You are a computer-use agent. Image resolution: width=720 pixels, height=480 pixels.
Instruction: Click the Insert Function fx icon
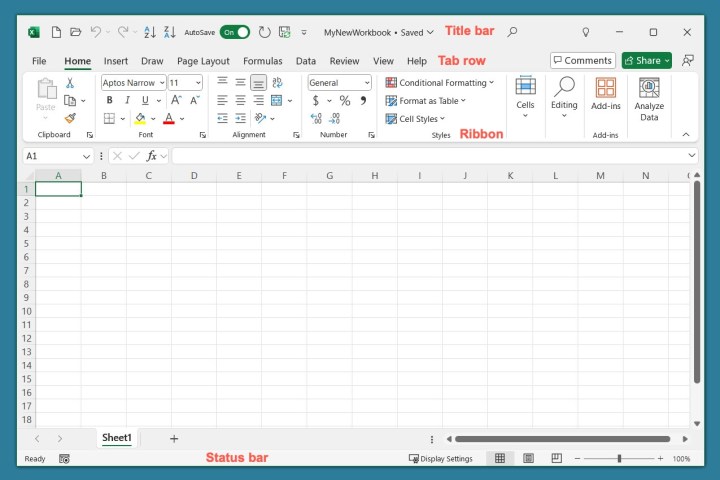pyautogui.click(x=152, y=156)
